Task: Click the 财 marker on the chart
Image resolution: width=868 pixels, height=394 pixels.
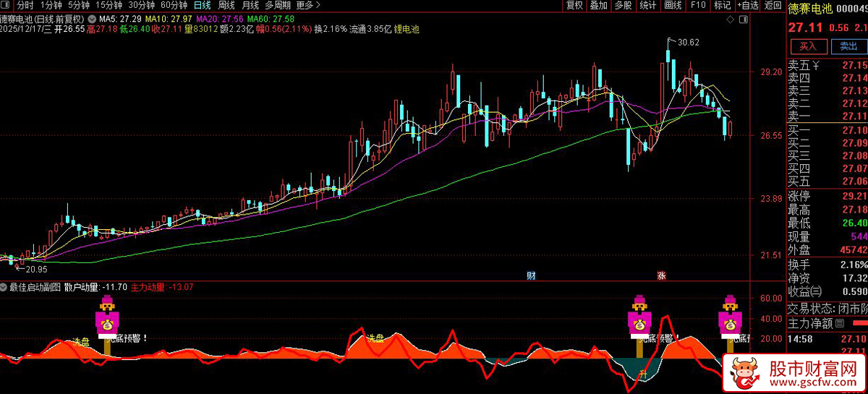Action: tap(531, 275)
